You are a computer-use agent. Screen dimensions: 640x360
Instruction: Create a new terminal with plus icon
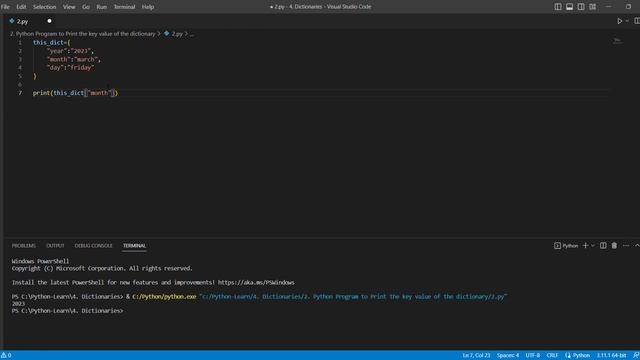tap(585, 246)
